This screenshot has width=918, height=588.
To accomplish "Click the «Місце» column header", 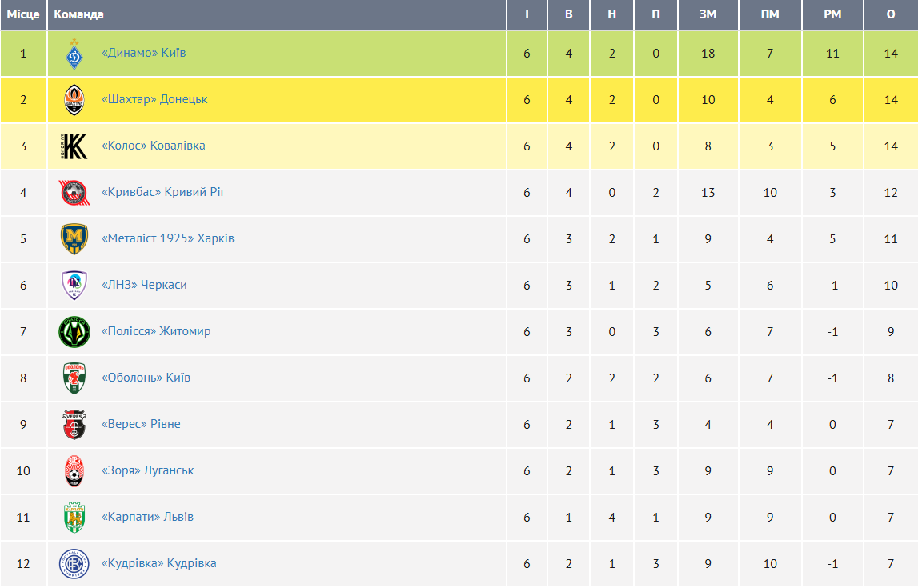I will (23, 14).
